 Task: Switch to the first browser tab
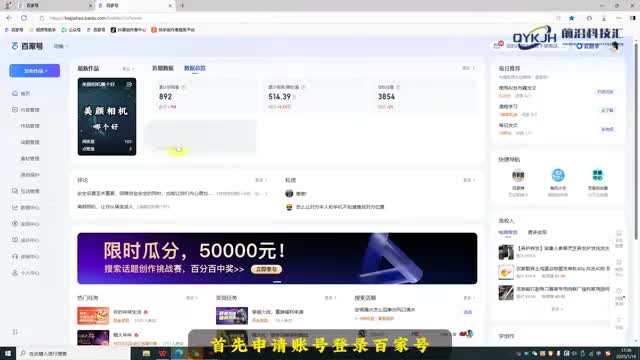pyautogui.click(x=54, y=6)
